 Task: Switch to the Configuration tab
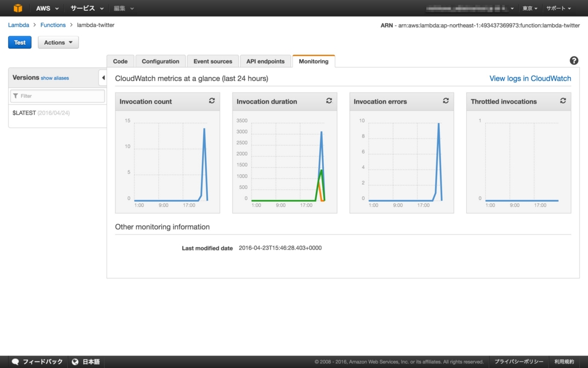point(161,61)
